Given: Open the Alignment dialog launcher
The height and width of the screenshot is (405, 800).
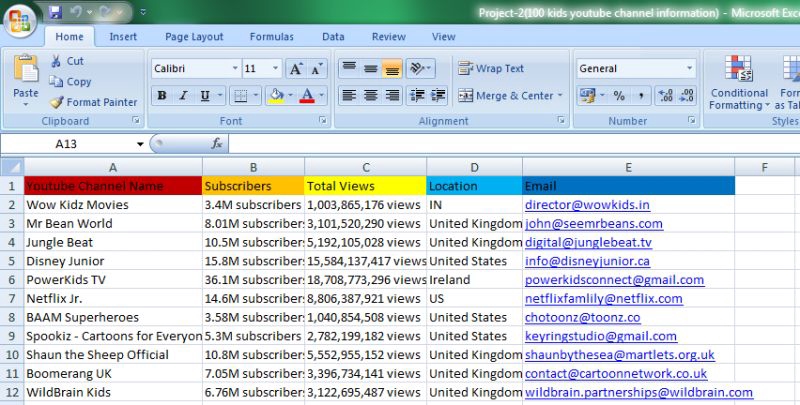Looking at the screenshot, I should click(561, 120).
